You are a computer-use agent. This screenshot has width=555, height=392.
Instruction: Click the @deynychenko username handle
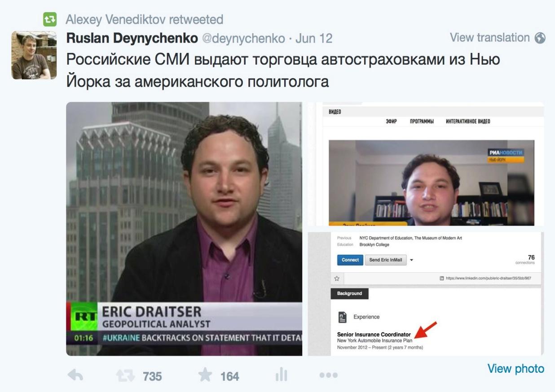(x=244, y=39)
